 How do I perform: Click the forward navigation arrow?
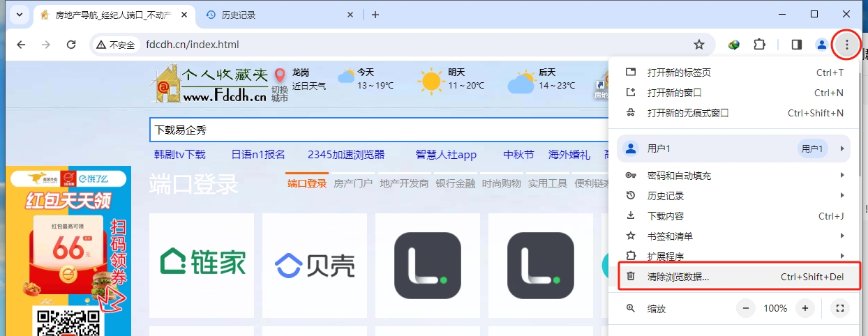tap(46, 45)
